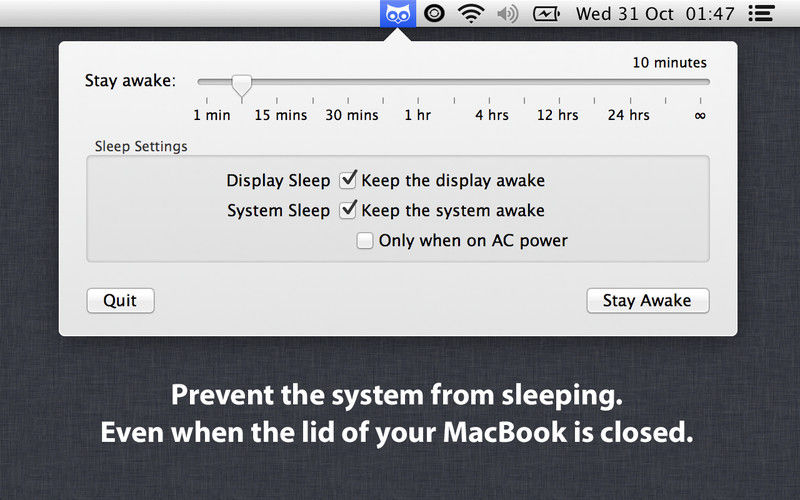Click the Quit button

(x=120, y=301)
